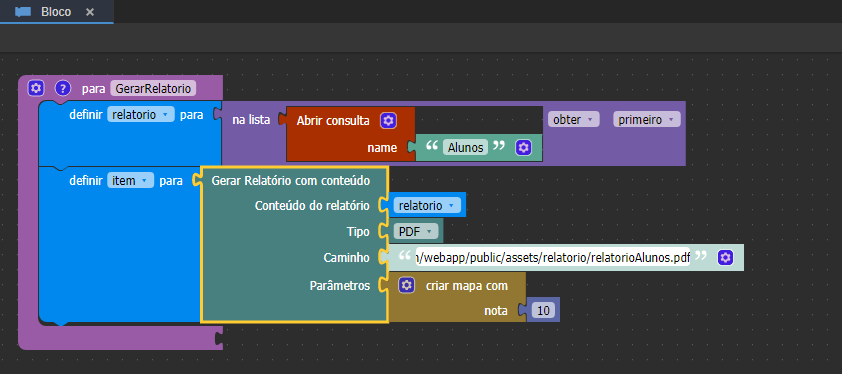The height and width of the screenshot is (374, 842).
Task: Click the GerarRelatorio function name field
Action: point(153,88)
